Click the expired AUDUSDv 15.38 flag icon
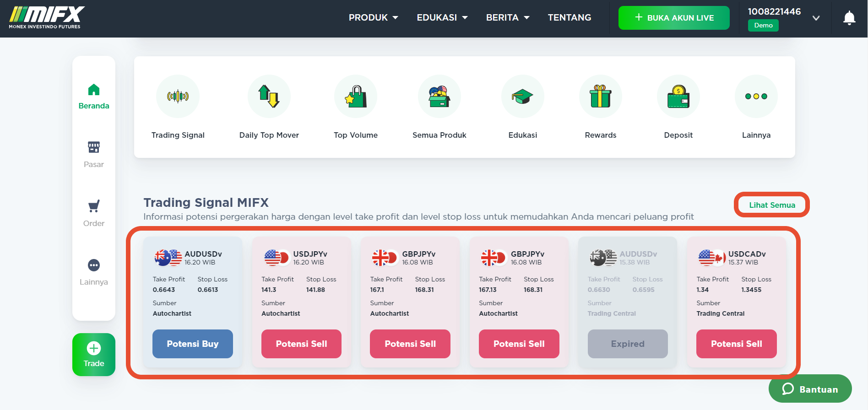This screenshot has height=410, width=868. click(x=603, y=258)
